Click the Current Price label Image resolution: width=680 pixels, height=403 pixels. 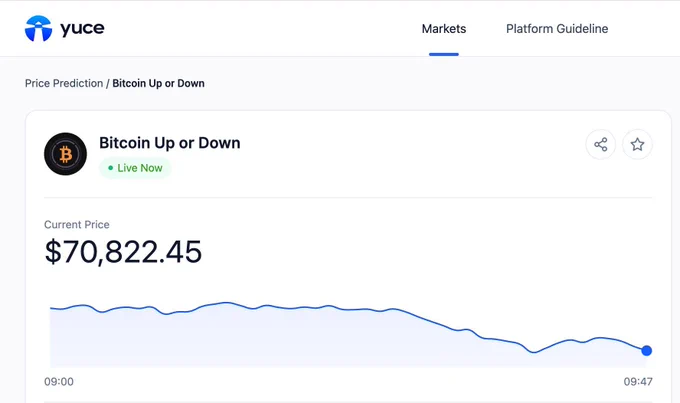(77, 225)
